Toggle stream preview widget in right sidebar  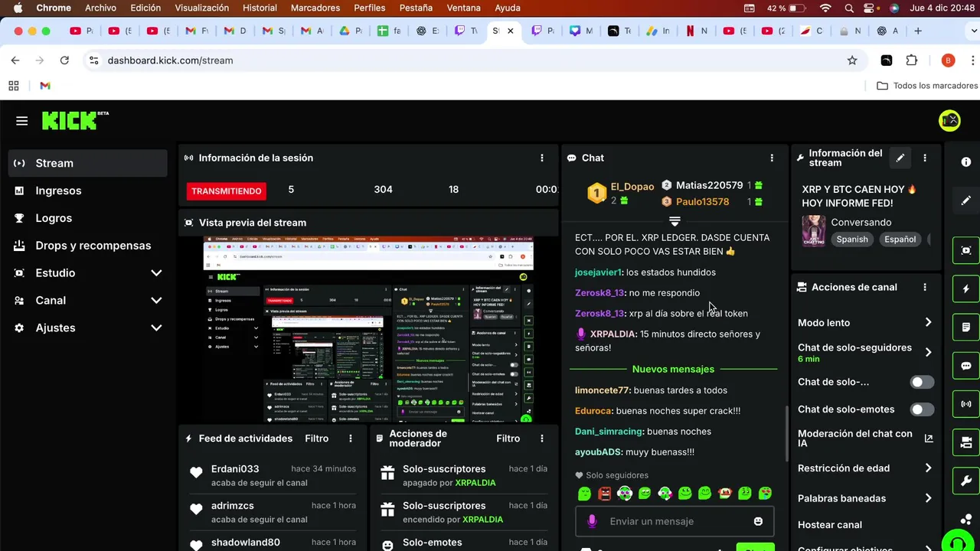(x=966, y=250)
